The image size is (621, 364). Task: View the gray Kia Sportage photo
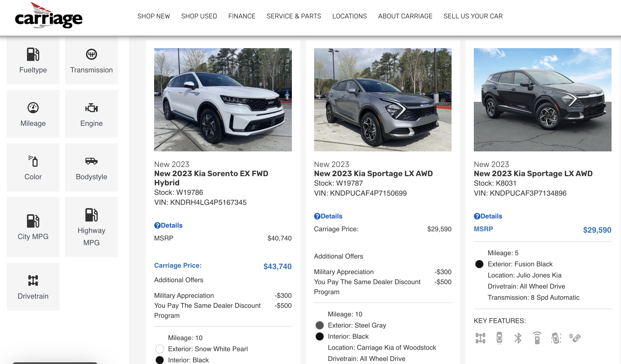[383, 100]
